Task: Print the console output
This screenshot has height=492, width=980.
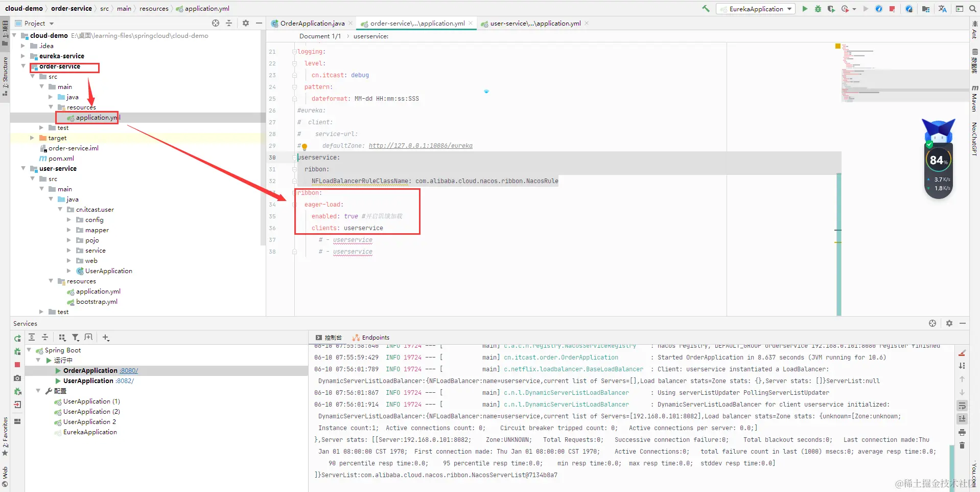Action: (962, 432)
